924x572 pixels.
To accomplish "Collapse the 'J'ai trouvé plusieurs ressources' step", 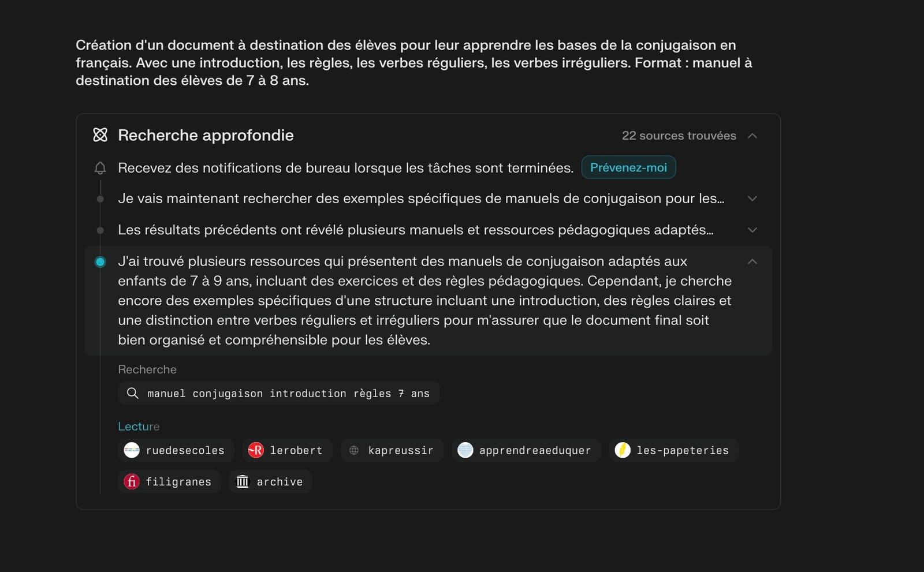I will click(752, 261).
